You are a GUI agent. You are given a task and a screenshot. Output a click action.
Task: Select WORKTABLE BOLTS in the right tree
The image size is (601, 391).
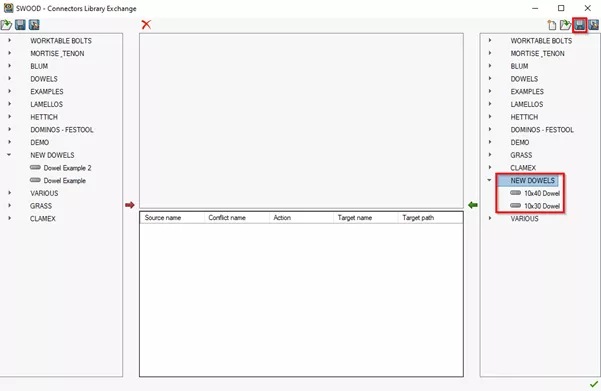click(x=541, y=41)
